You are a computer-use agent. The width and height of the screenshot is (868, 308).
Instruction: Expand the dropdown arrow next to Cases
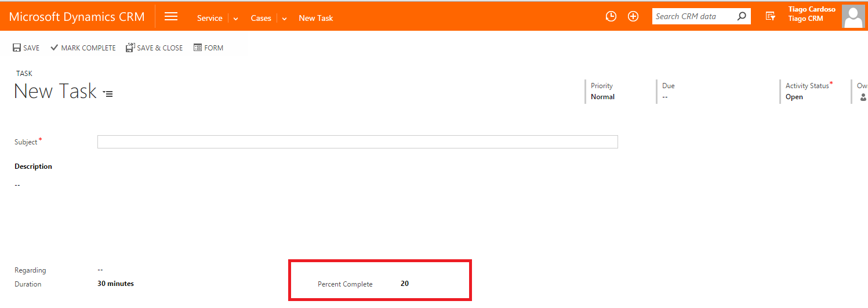[x=284, y=19]
